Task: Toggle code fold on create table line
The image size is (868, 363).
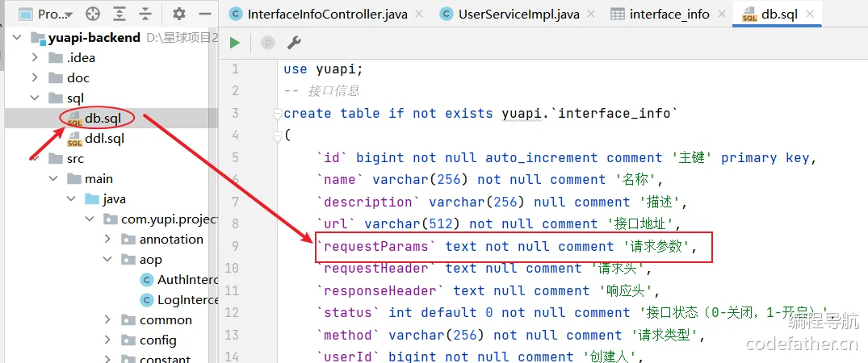Action: [277, 114]
